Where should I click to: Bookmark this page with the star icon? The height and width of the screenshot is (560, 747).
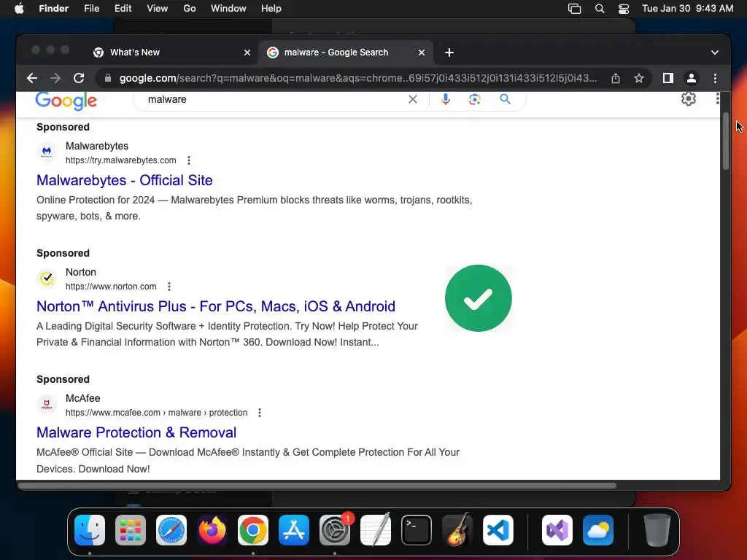pos(639,78)
